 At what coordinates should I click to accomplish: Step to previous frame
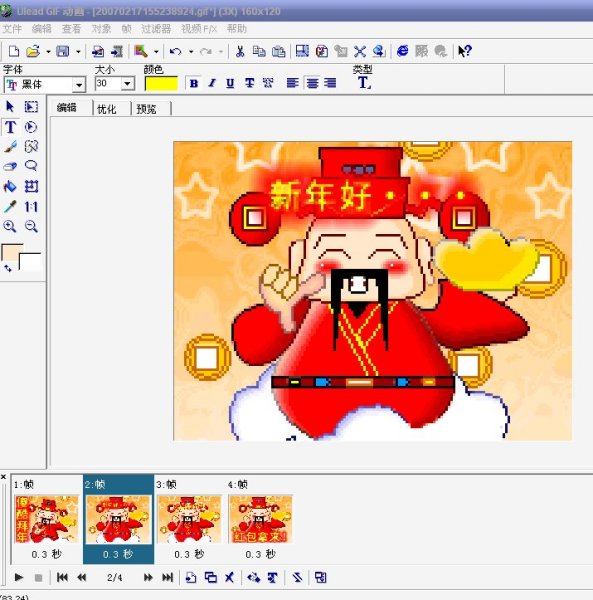[81, 577]
